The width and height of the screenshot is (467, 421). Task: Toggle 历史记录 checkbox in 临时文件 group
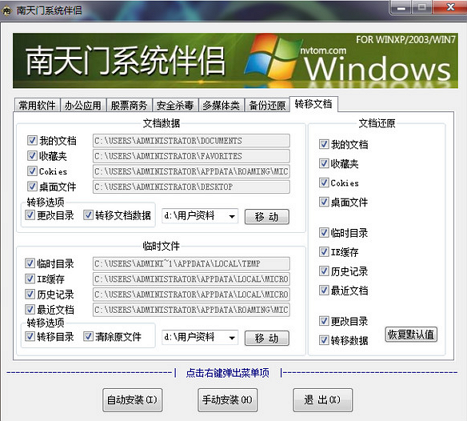(30, 294)
